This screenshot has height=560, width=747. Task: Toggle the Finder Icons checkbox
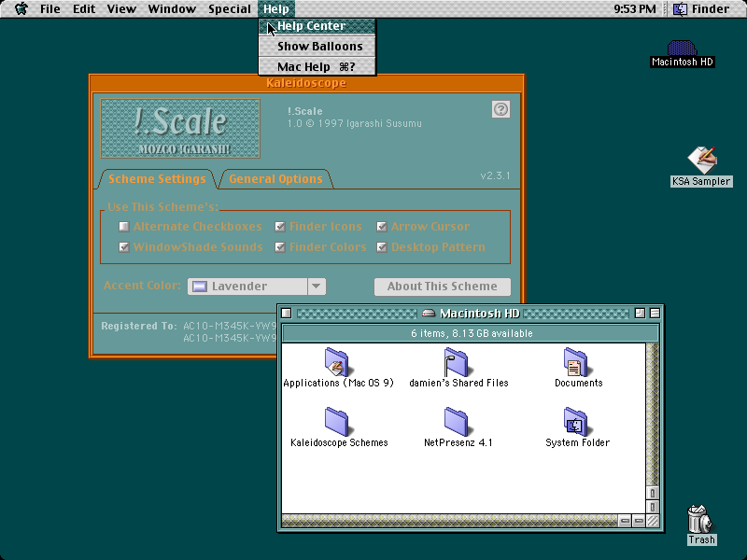point(280,227)
